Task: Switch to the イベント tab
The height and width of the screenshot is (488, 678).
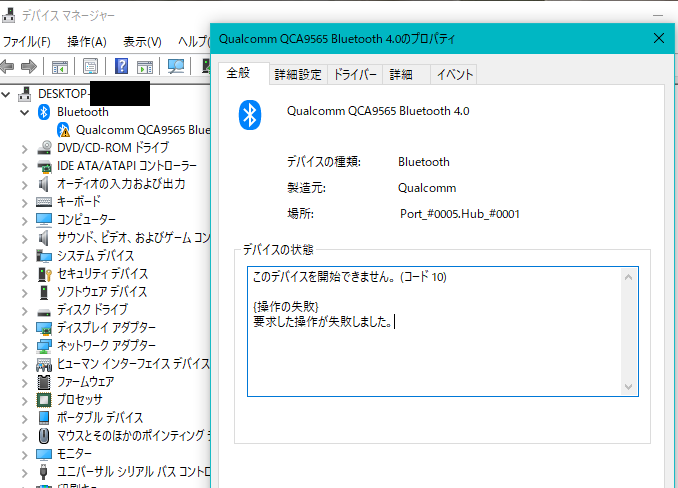Action: coord(454,75)
